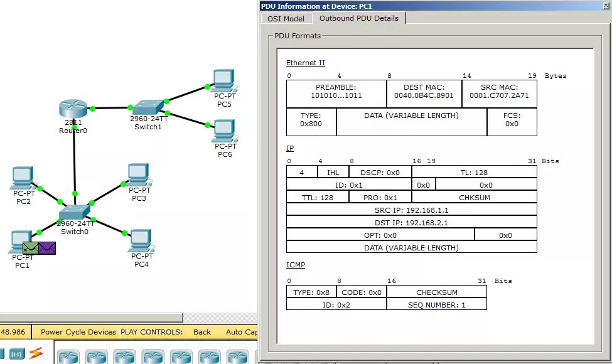This screenshot has width=612, height=364.
Task: Click the Auto Capture play control
Action: pyautogui.click(x=241, y=332)
